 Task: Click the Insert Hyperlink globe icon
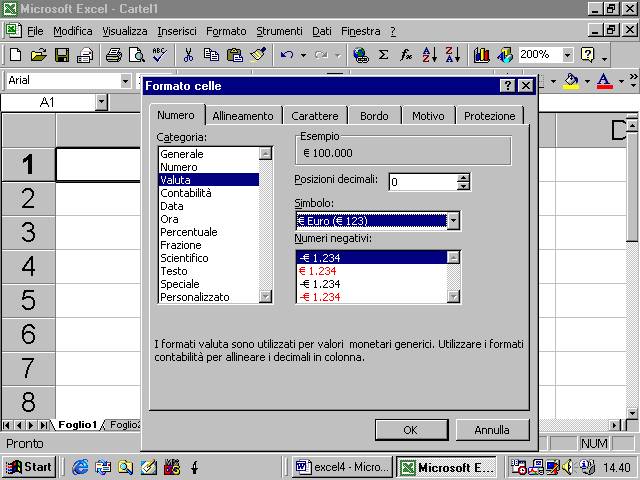361,55
